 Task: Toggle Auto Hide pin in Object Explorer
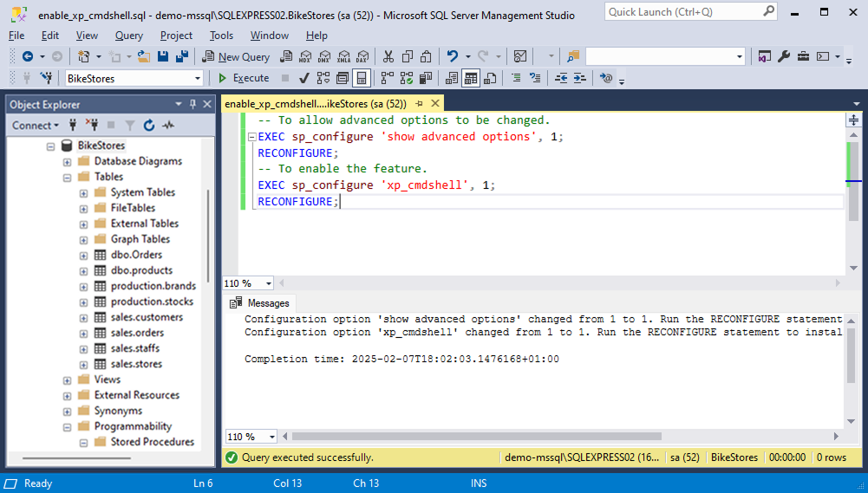pyautogui.click(x=193, y=104)
